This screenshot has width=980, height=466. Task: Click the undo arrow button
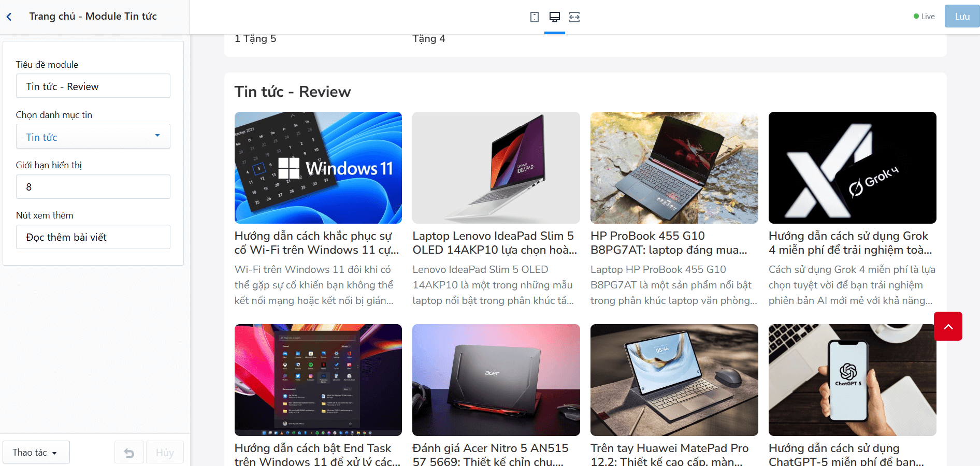[129, 453]
